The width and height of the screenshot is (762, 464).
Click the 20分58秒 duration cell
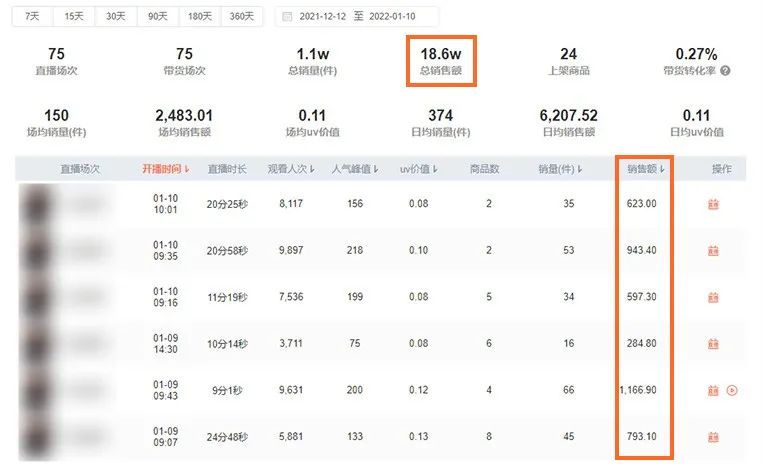(227, 251)
